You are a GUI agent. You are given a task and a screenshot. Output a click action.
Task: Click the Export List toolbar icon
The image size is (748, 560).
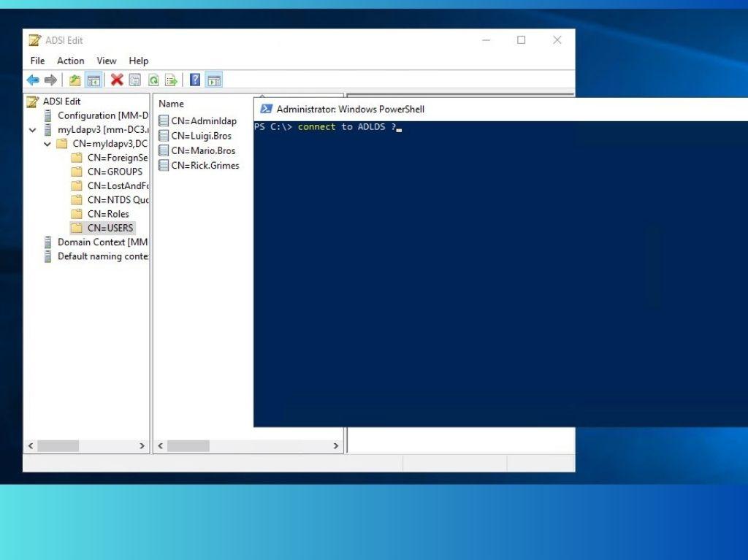coord(171,80)
